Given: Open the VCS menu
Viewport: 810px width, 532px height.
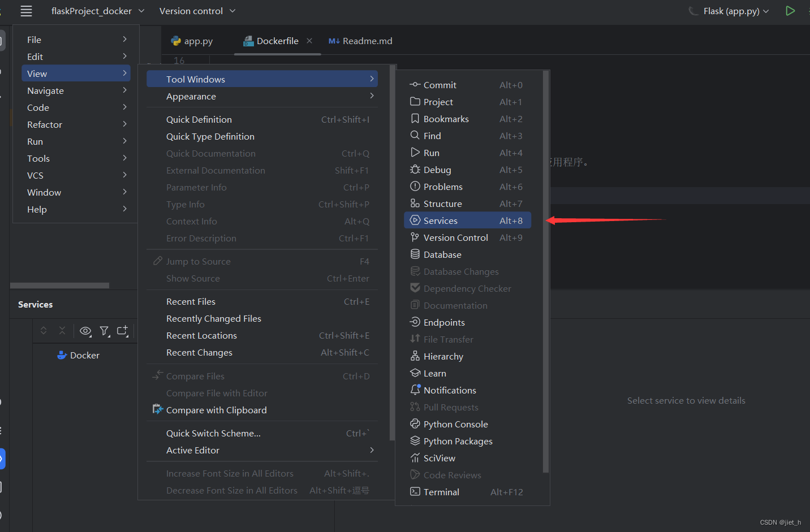Looking at the screenshot, I should pyautogui.click(x=76, y=175).
